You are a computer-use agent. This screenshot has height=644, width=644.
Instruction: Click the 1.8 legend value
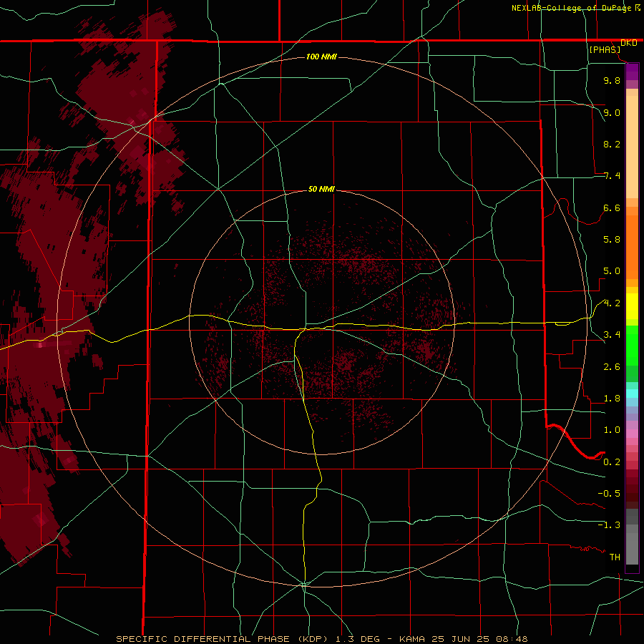pos(612,399)
